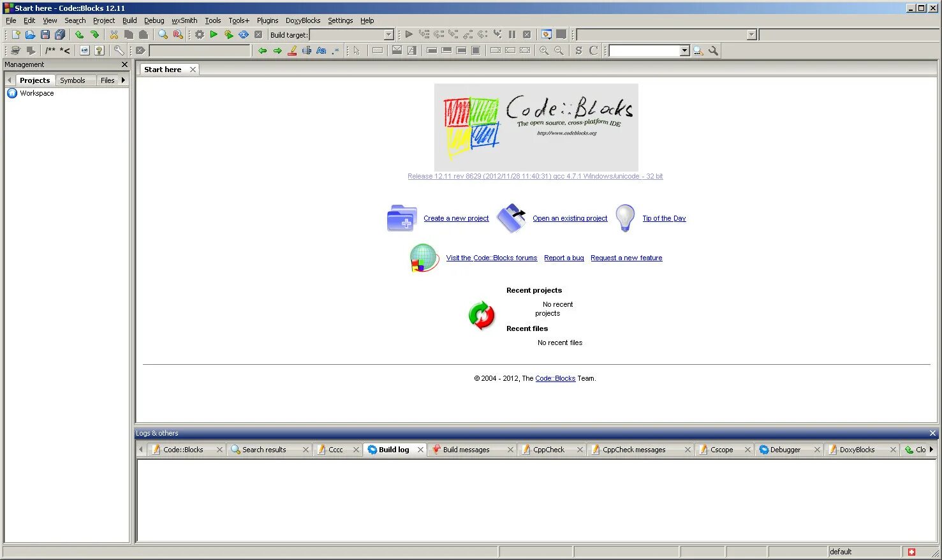The height and width of the screenshot is (560, 942).
Task: Click the Paste toolbar icon
Action: pos(144,34)
